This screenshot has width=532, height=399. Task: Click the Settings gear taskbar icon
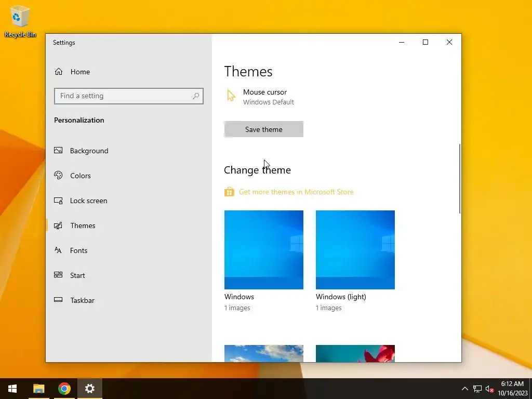[89, 389]
